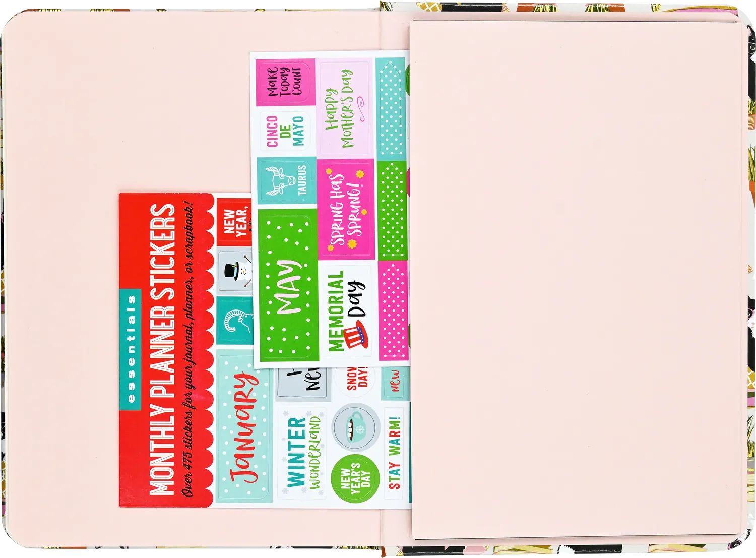Viewport: 756px width, 558px height.
Task: Click the pink Make Today Count sticker
Action: coord(285,82)
